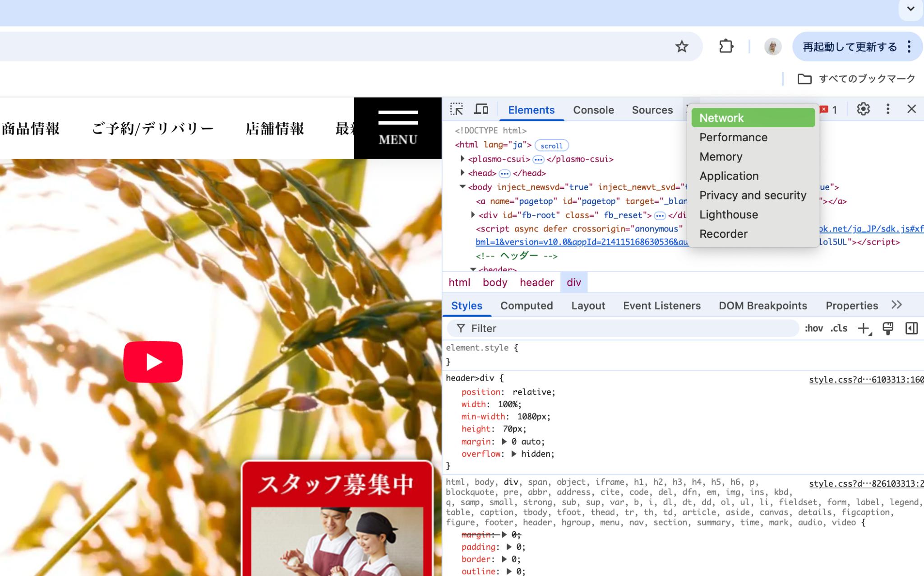Open 商品情報 navigation link
Viewport: 924px width, 576px height.
[x=30, y=129]
